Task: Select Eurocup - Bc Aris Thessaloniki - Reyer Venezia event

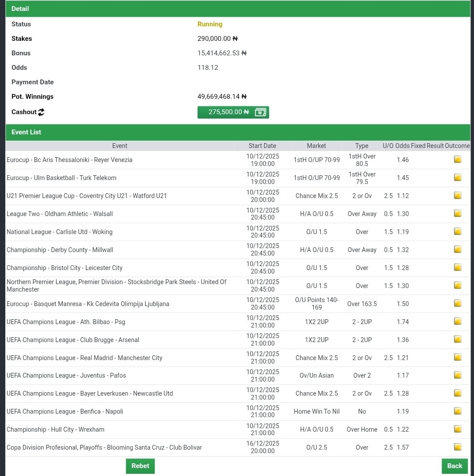Action: click(x=69, y=160)
